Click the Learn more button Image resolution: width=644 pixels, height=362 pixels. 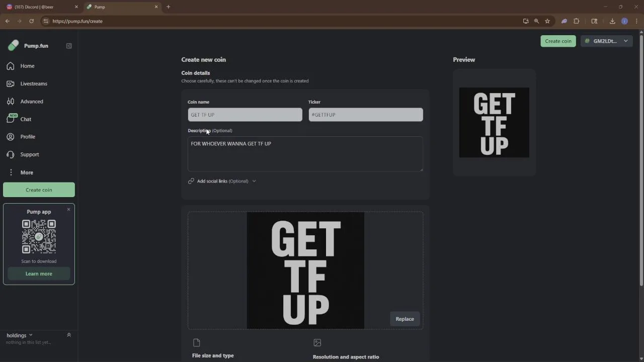pos(39,274)
